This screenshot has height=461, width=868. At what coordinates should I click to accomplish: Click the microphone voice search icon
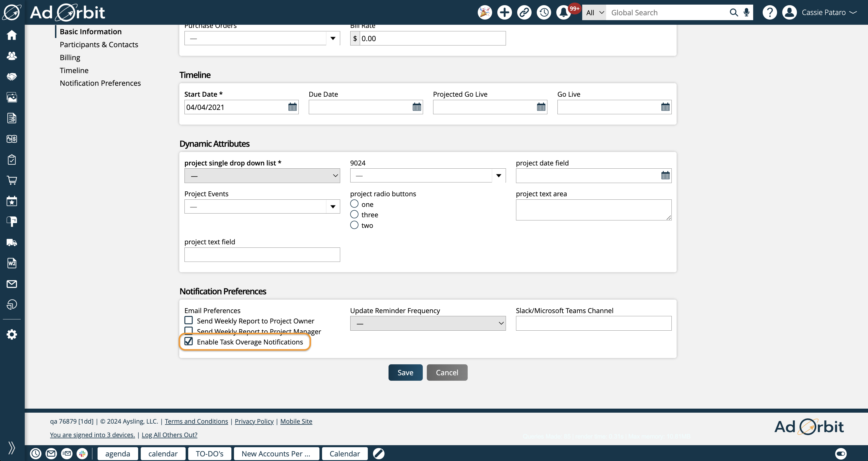[746, 13]
